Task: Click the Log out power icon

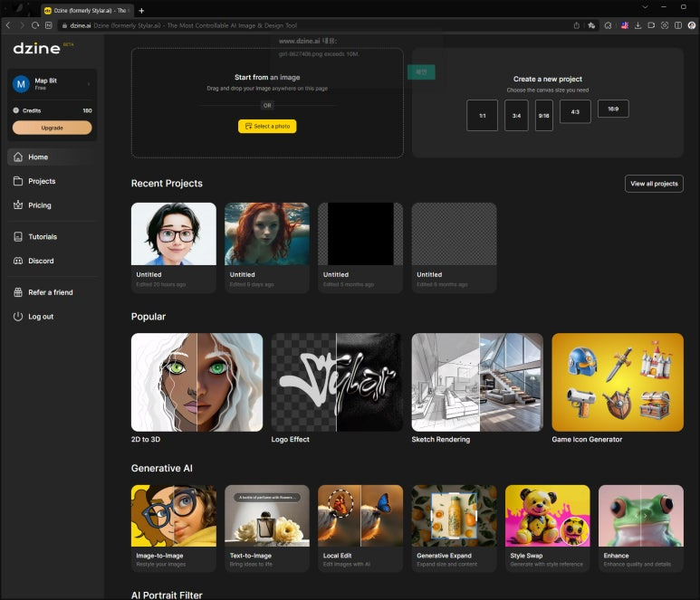Action: 18,316
